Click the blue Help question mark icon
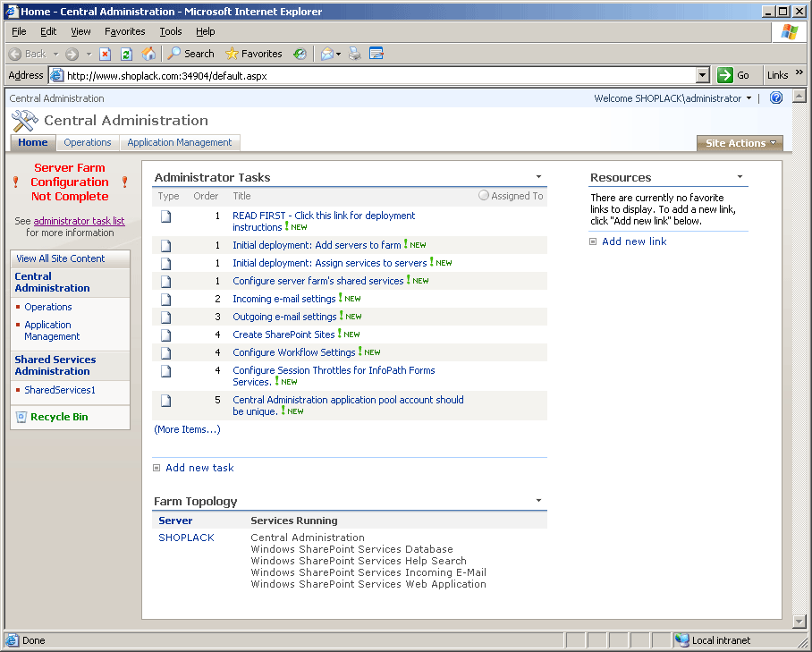This screenshot has width=812, height=652. (x=776, y=97)
